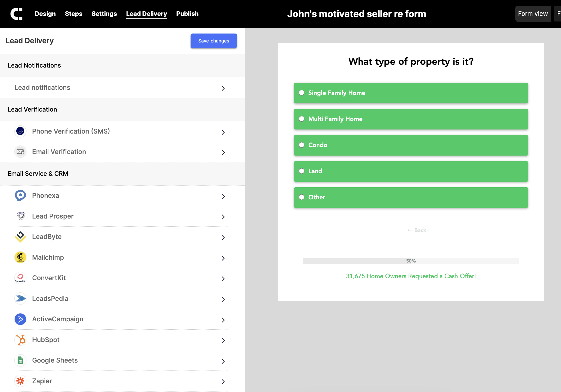Click the Google Sheets icon
This screenshot has width=561, height=392.
(x=20, y=360)
